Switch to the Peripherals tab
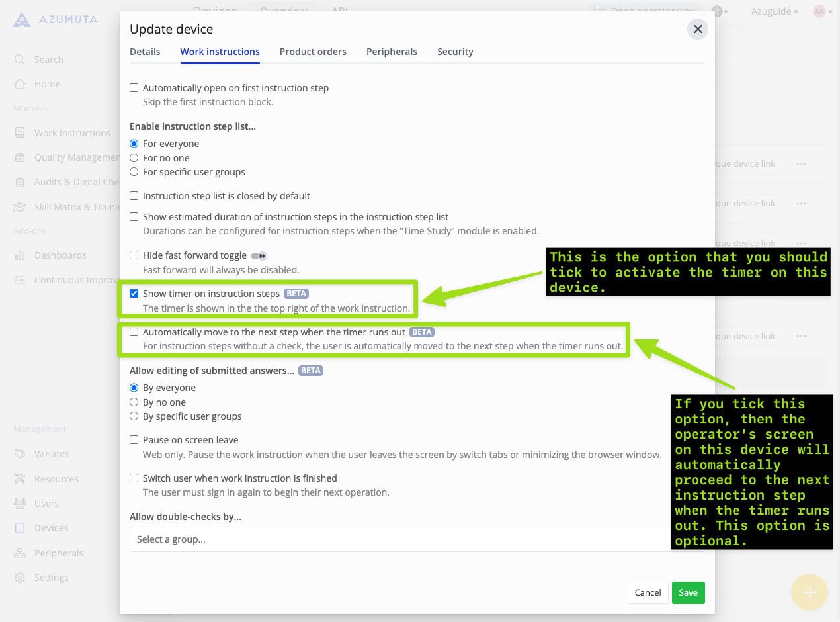Screen dimensions: 840x622 pyautogui.click(x=392, y=52)
